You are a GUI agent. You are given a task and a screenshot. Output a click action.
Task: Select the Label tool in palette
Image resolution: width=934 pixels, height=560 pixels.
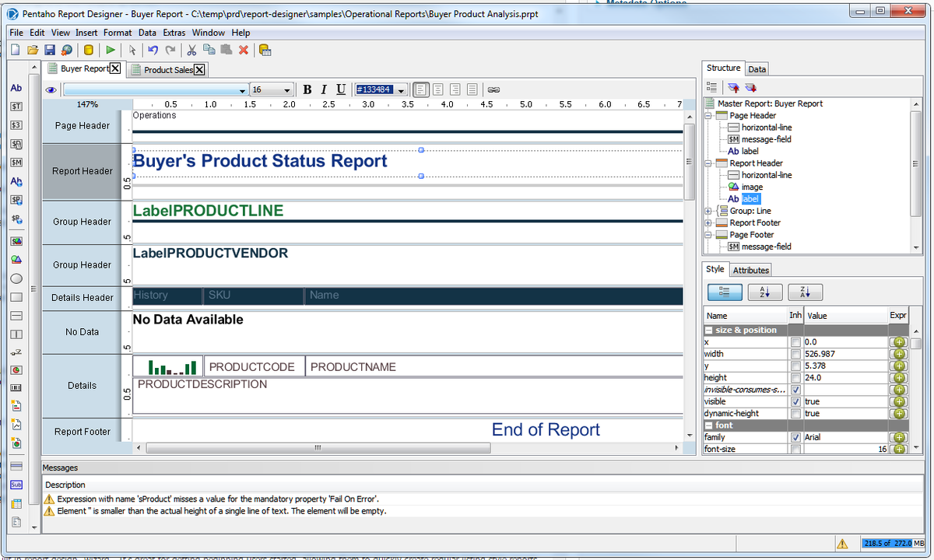click(x=16, y=89)
